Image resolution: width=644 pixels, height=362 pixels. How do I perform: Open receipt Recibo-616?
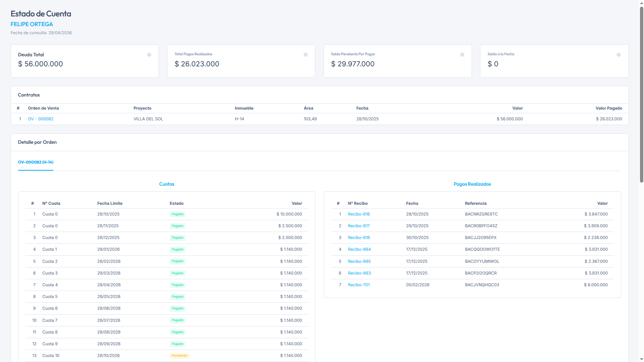[x=359, y=214]
